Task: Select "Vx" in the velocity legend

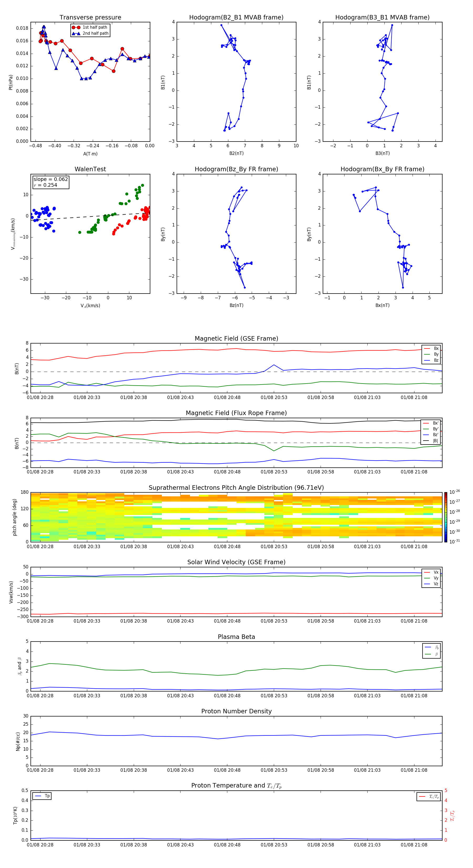Action: click(x=431, y=572)
